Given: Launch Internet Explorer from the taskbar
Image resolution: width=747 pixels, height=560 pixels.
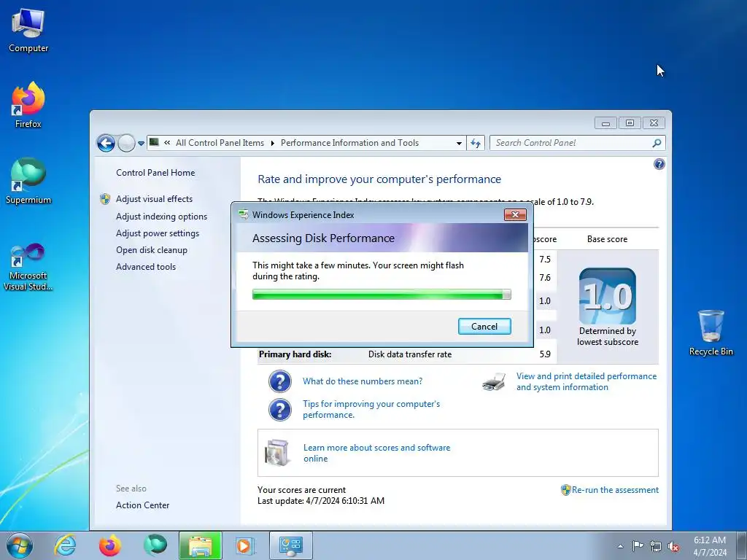Looking at the screenshot, I should click(x=65, y=545).
